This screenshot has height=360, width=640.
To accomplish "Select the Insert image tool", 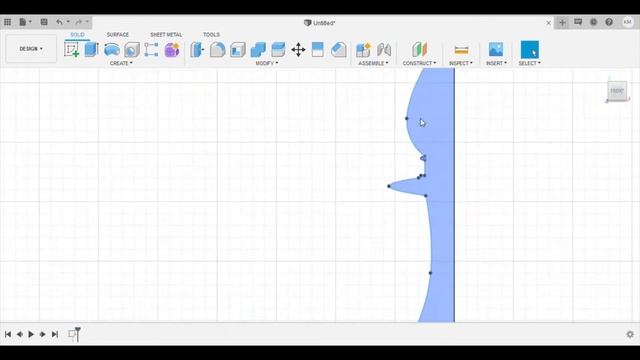I will [496, 50].
